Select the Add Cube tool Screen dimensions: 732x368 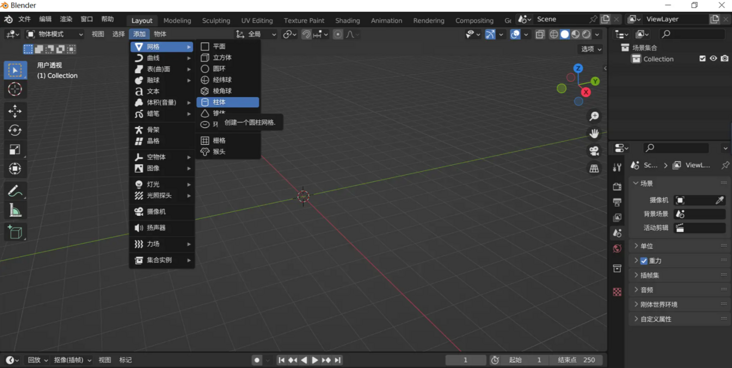pyautogui.click(x=15, y=232)
